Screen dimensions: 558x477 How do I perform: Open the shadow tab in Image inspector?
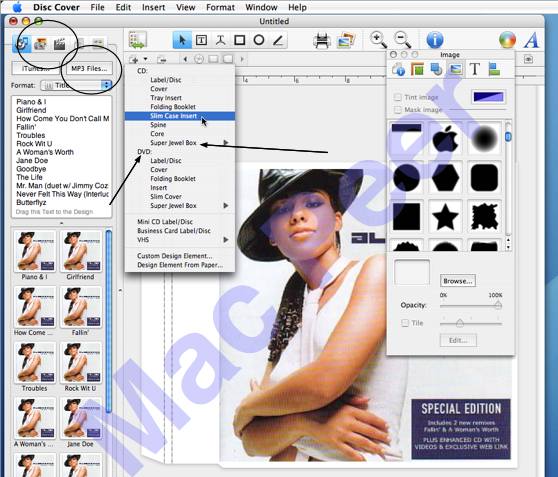coord(436,69)
